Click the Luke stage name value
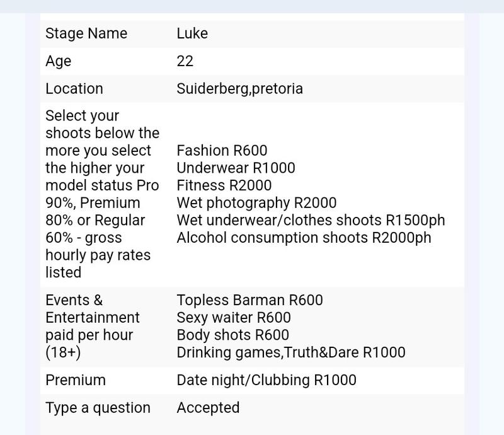504x435 pixels. [192, 33]
